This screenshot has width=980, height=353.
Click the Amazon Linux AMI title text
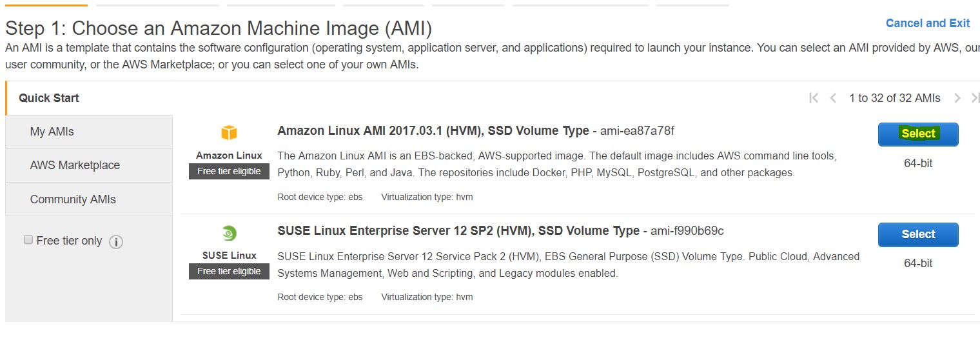point(433,131)
